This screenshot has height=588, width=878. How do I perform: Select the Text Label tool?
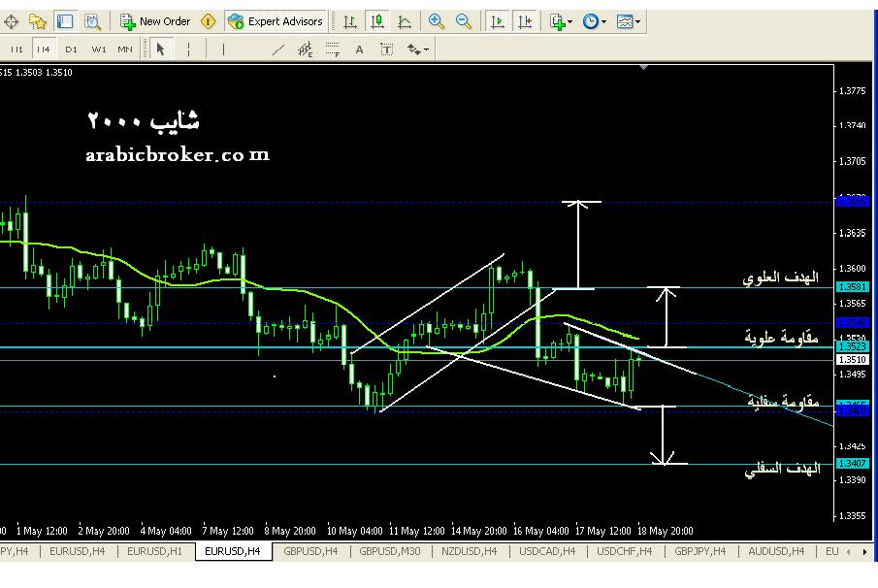click(x=386, y=49)
